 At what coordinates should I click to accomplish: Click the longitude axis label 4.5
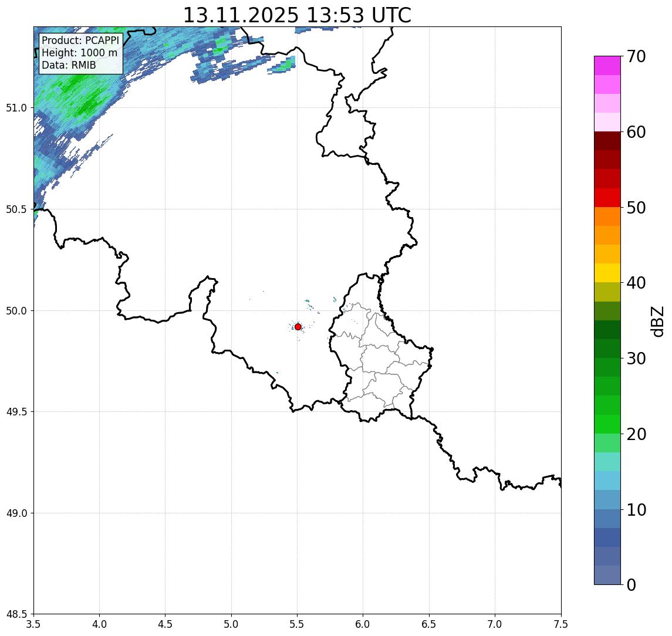[166, 624]
